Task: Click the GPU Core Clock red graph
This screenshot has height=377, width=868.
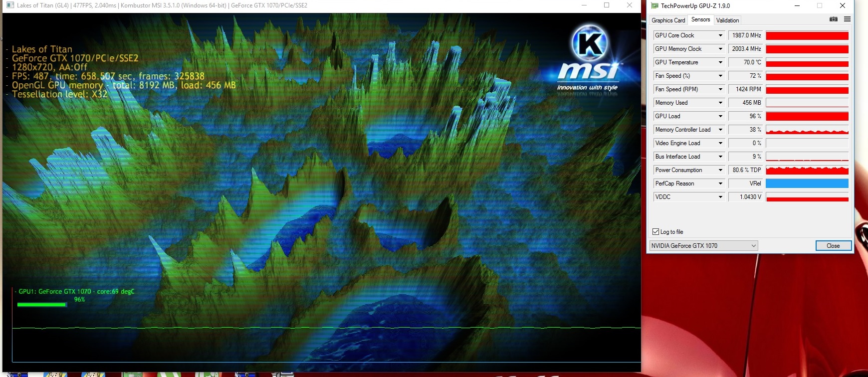Action: click(x=807, y=35)
